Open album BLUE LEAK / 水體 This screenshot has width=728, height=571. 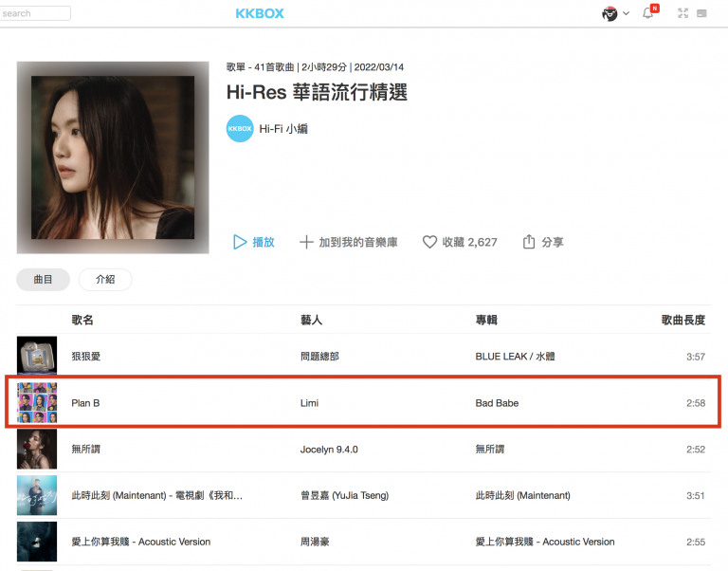pyautogui.click(x=513, y=357)
